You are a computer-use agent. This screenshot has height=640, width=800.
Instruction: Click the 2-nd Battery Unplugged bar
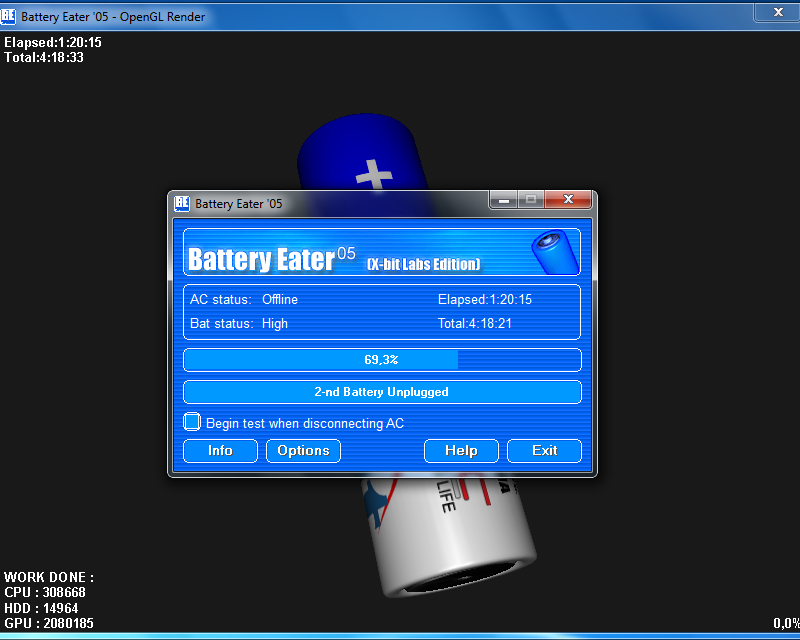382,392
